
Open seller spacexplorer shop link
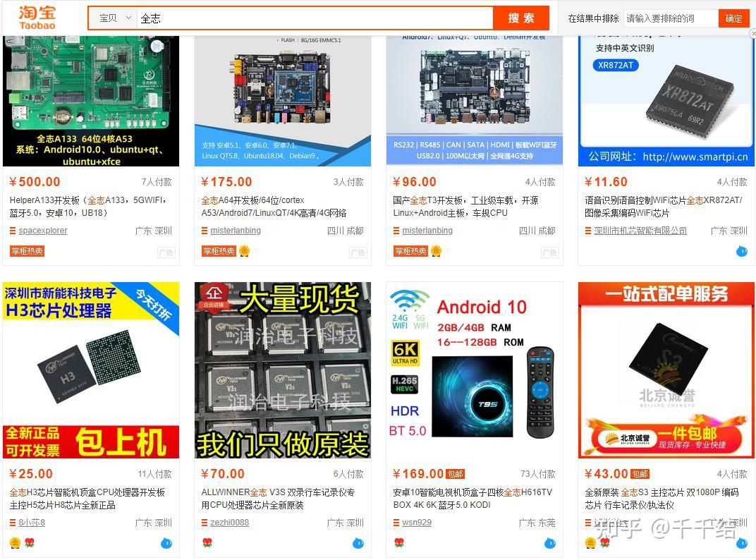point(43,231)
